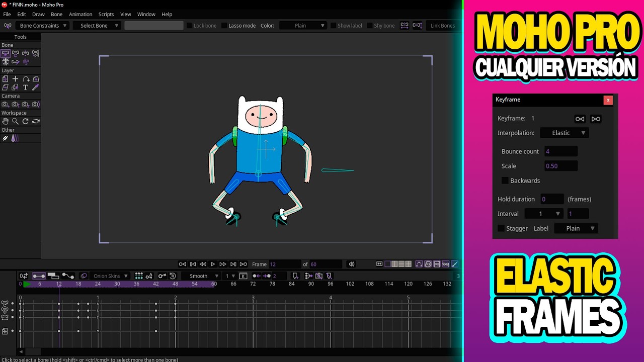Select the Bone Dynamics wind icon
This screenshot has width=644, height=362.
click(25, 61)
